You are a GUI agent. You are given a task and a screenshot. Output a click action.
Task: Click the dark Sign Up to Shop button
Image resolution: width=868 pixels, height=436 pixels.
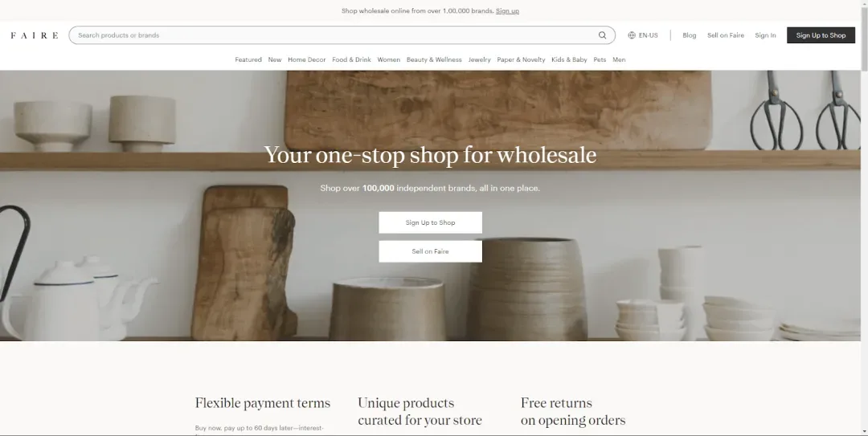[x=821, y=35]
